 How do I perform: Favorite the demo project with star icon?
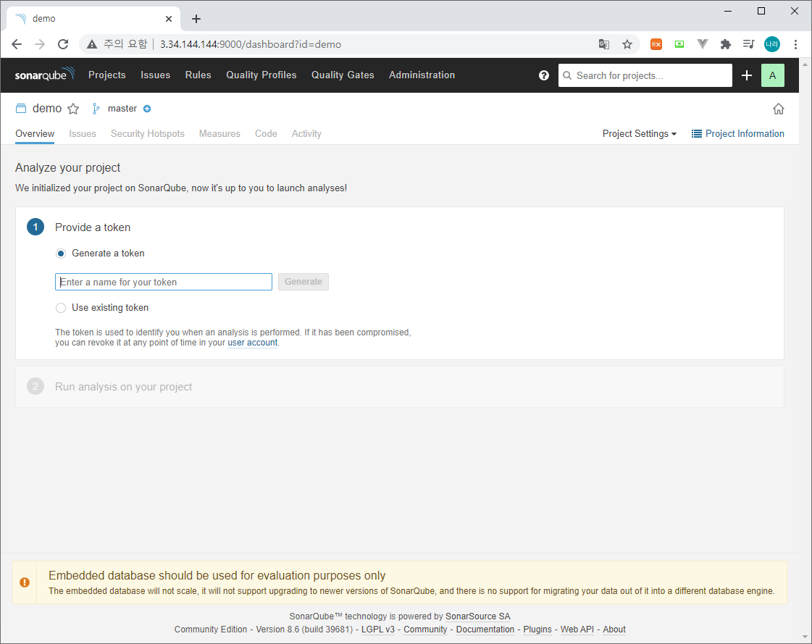point(74,109)
